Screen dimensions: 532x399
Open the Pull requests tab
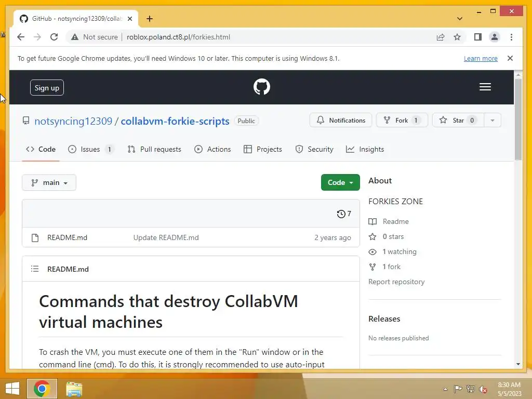pyautogui.click(x=154, y=149)
